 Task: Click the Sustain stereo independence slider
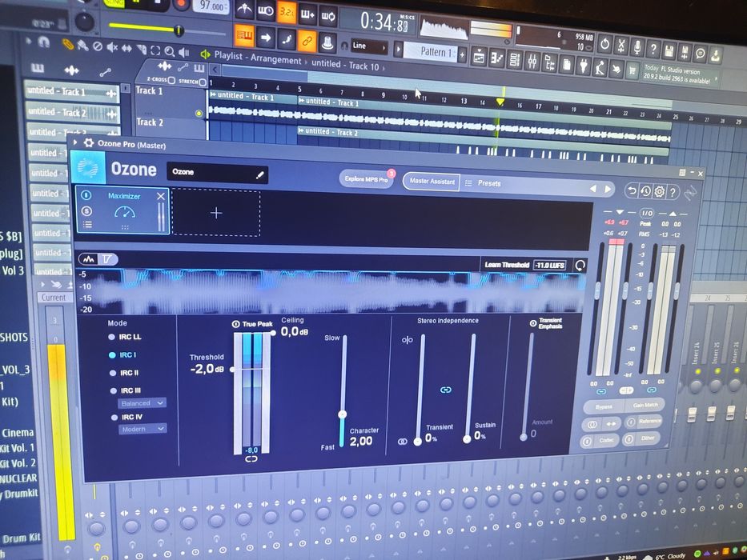[x=467, y=438]
